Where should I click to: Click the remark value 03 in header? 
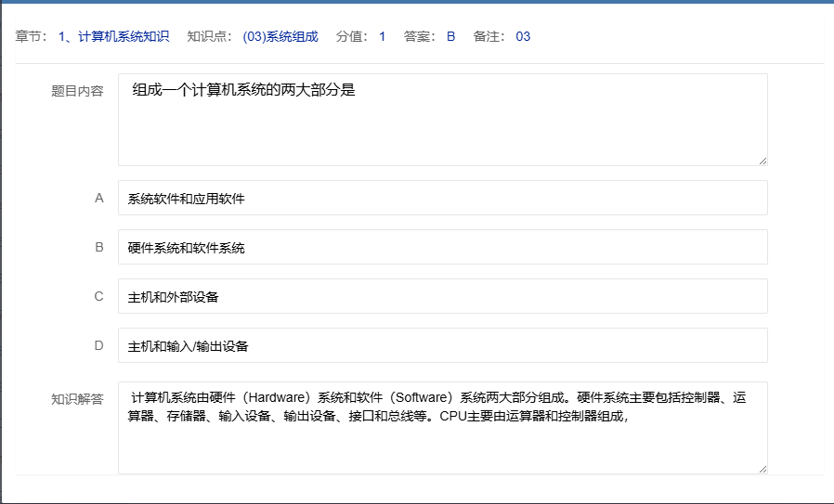pyautogui.click(x=523, y=37)
